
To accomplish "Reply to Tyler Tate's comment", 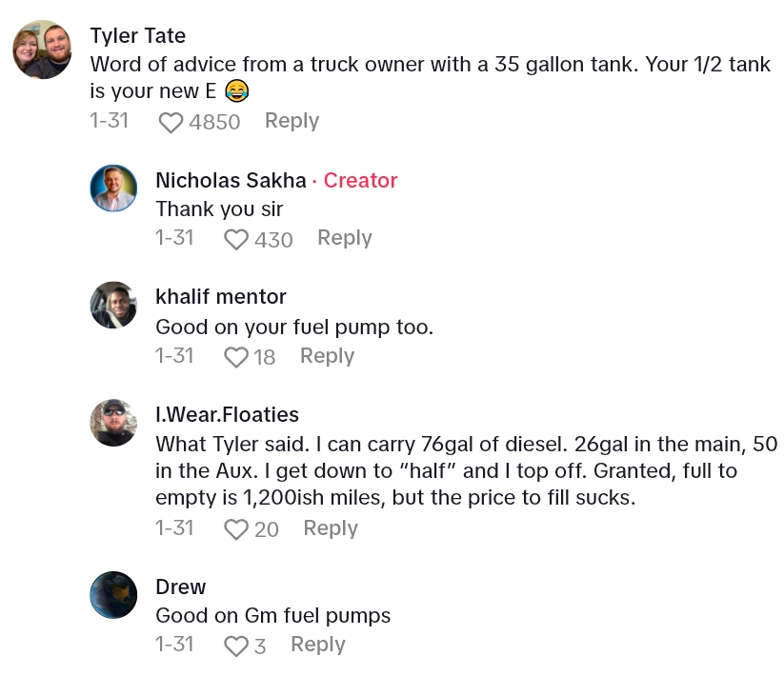I will pyautogui.click(x=291, y=121).
